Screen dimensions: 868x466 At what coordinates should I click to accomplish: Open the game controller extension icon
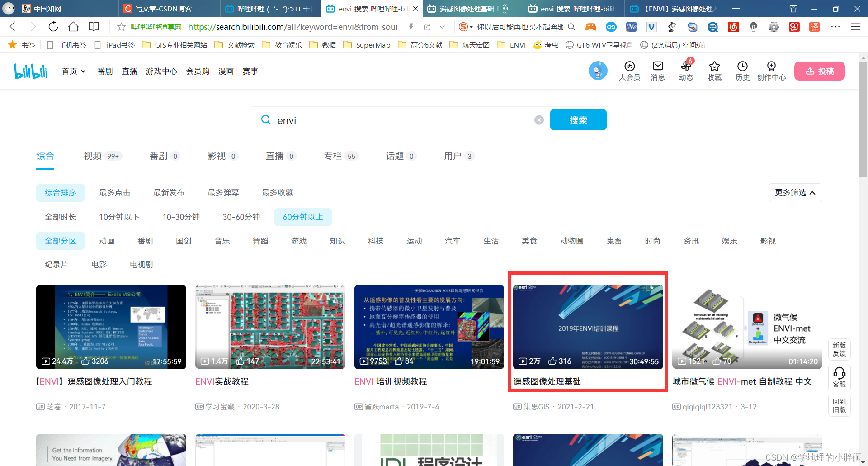(x=591, y=27)
